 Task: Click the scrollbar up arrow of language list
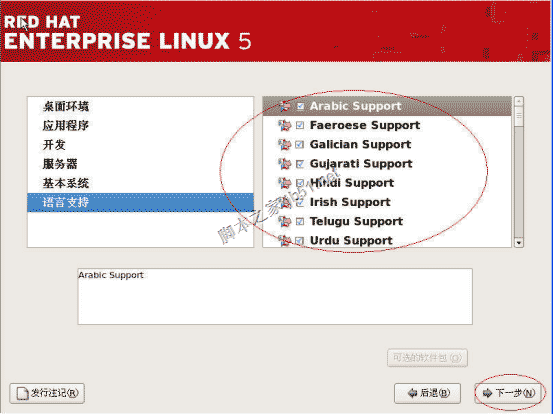(519, 102)
